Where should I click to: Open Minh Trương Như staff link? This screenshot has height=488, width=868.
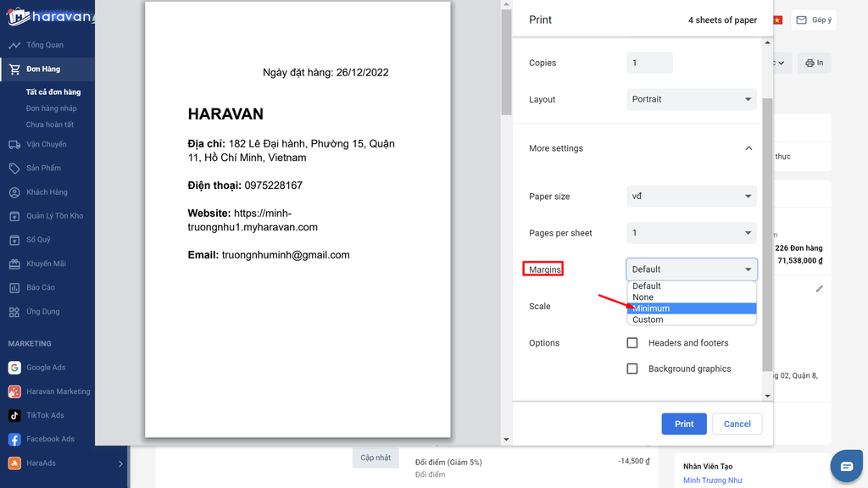[x=712, y=480]
